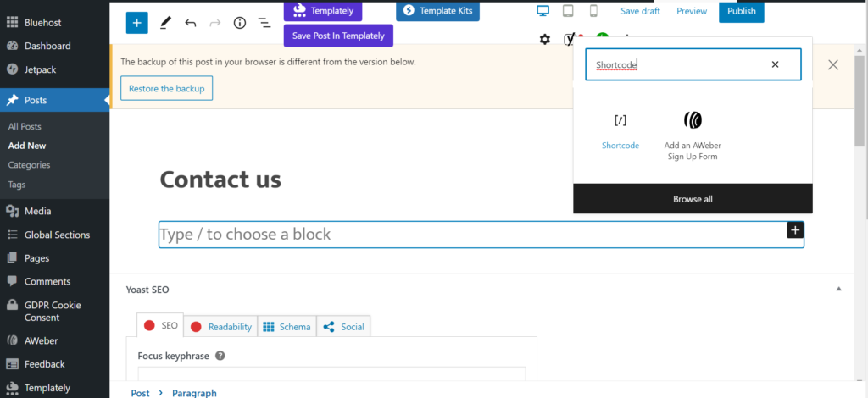Screen dimensions: 868x398
Task: Click the Focus keyphrase input
Action: pyautogui.click(x=331, y=373)
